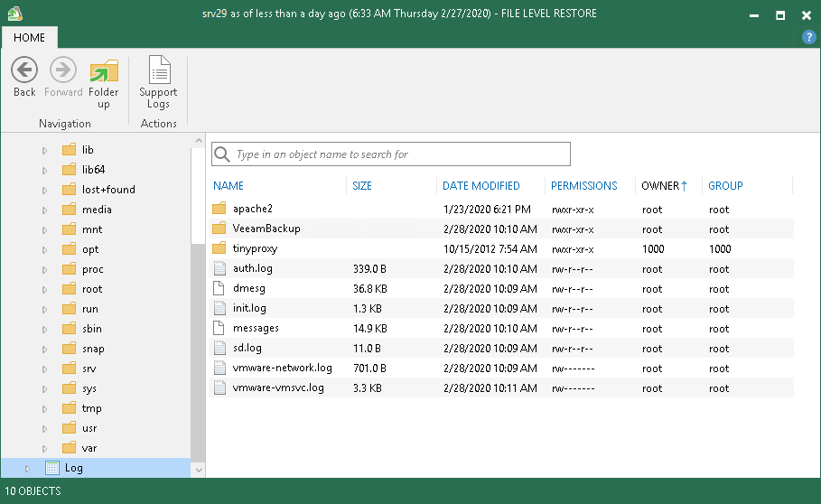This screenshot has width=821, height=504.
Task: Expand the lib64 folder node
Action: [44, 170]
